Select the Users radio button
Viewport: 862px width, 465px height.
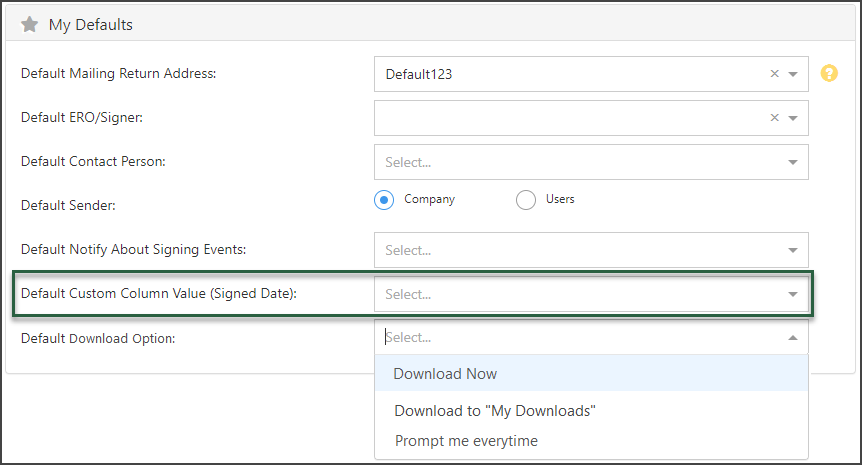526,200
